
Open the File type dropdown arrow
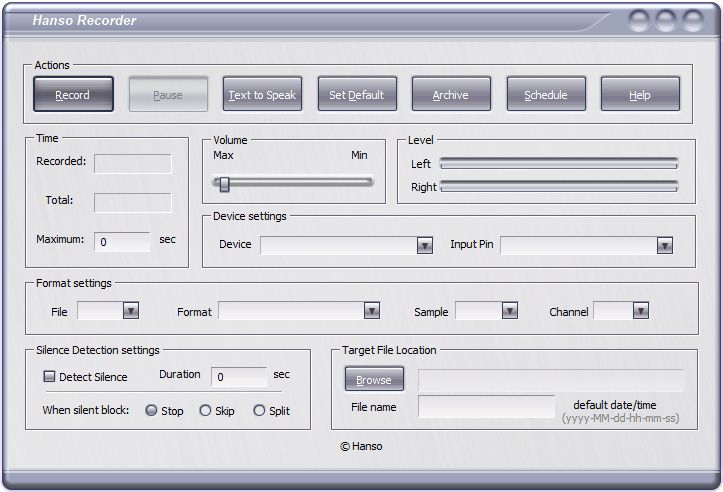click(x=131, y=310)
